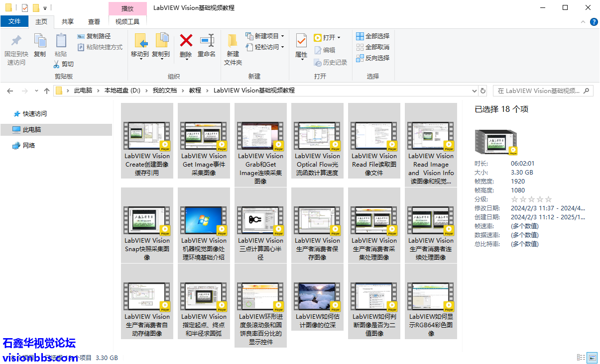The width and height of the screenshot is (600, 364).
Task: Click the 属性 (properties) checkmark icon
Action: pos(301,40)
